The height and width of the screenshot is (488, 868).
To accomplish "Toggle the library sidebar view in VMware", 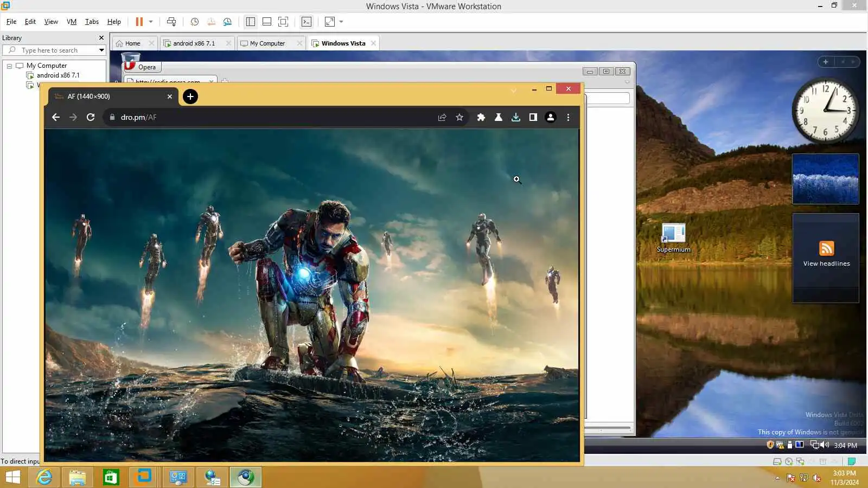I will pos(250,22).
